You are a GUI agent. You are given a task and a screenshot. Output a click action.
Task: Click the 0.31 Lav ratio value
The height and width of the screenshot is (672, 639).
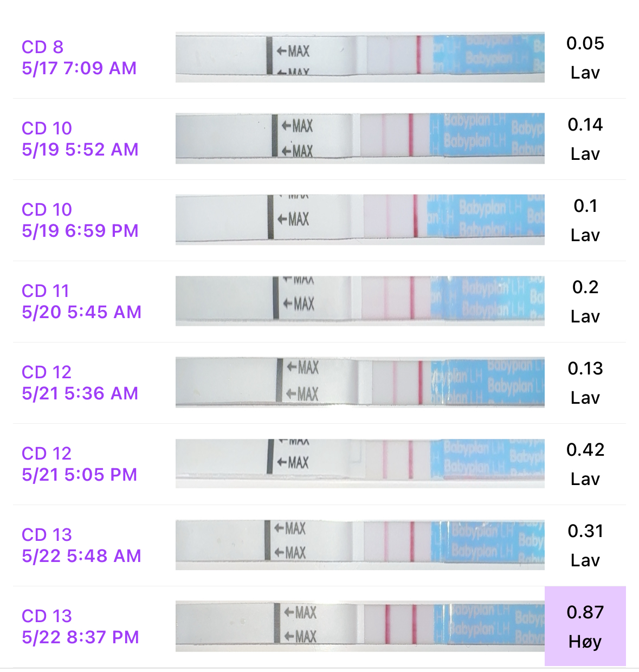point(585,545)
